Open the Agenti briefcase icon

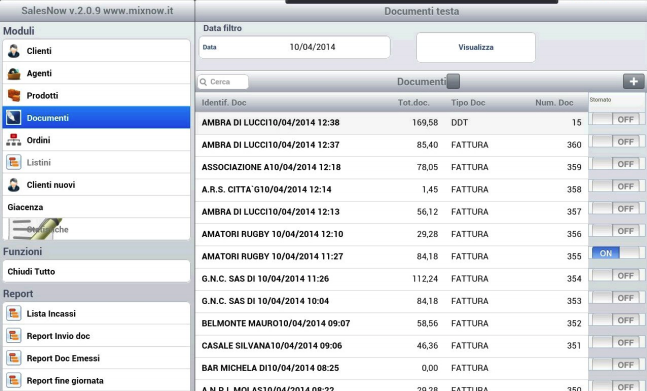tap(14, 73)
